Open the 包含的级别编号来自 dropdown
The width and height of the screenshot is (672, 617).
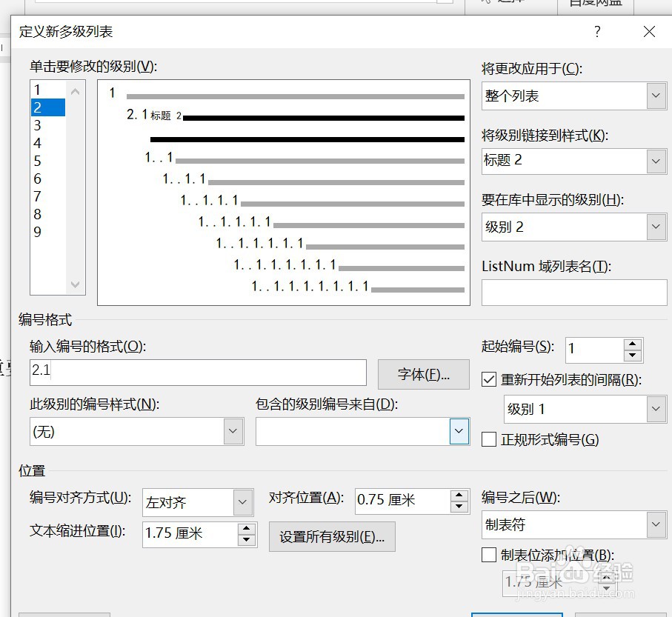click(x=459, y=431)
